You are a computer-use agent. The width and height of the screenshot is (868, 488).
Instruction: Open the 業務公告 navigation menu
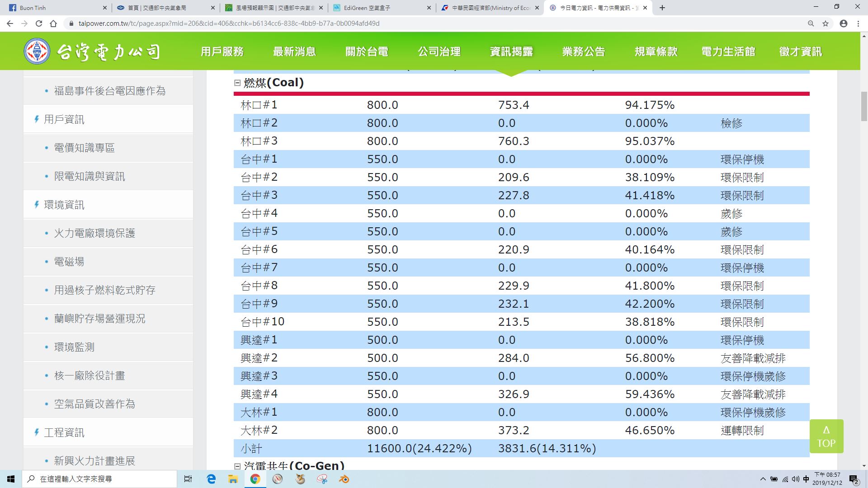(584, 52)
